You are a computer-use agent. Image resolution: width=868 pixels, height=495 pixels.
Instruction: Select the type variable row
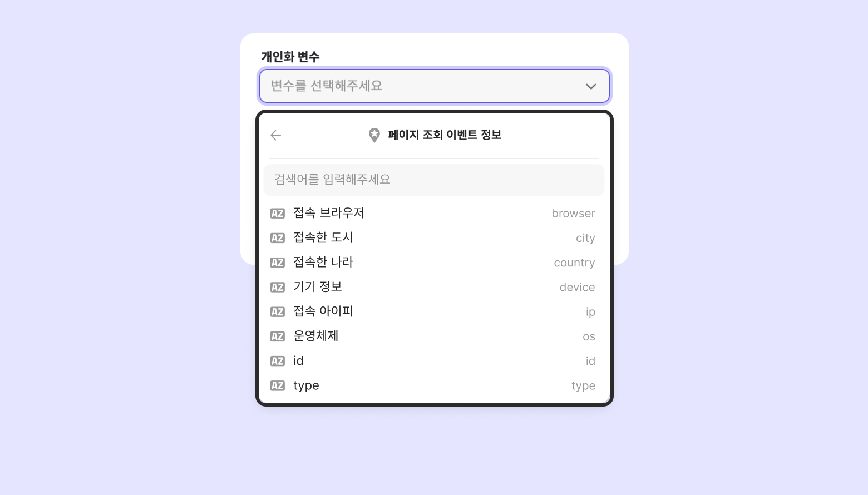(434, 386)
